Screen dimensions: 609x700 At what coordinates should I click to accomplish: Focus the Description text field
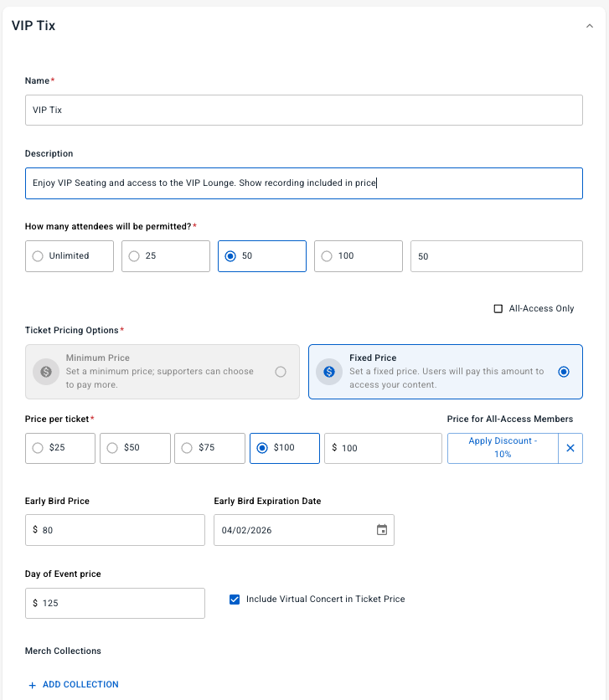pos(303,183)
